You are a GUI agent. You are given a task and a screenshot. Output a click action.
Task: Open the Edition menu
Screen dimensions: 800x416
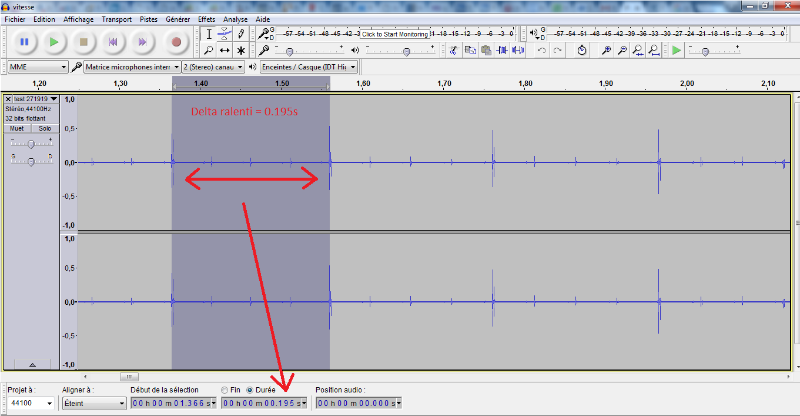[x=44, y=19]
